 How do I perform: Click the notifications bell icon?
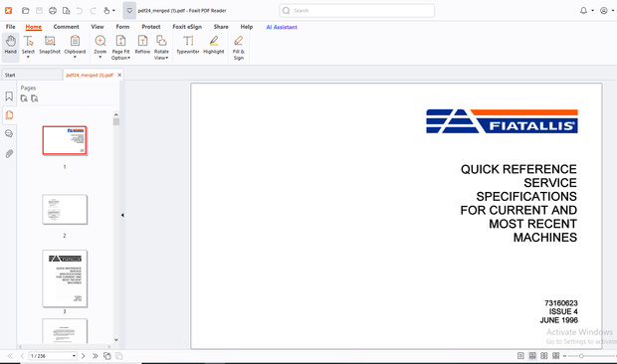(583, 11)
